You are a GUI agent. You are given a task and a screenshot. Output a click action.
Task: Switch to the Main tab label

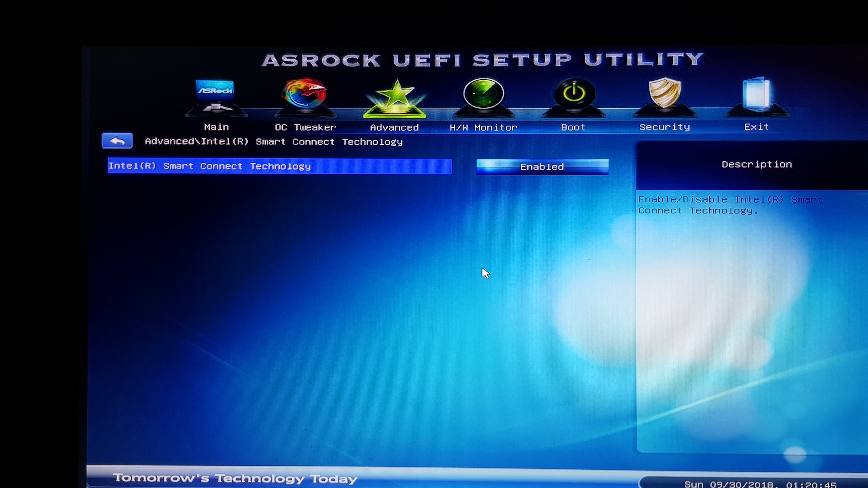(x=216, y=127)
